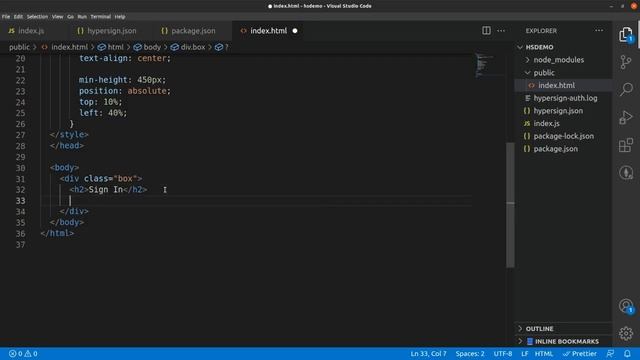The width and height of the screenshot is (640, 360).
Task: Open the Explorer view in activity bar
Action: click(x=626, y=35)
